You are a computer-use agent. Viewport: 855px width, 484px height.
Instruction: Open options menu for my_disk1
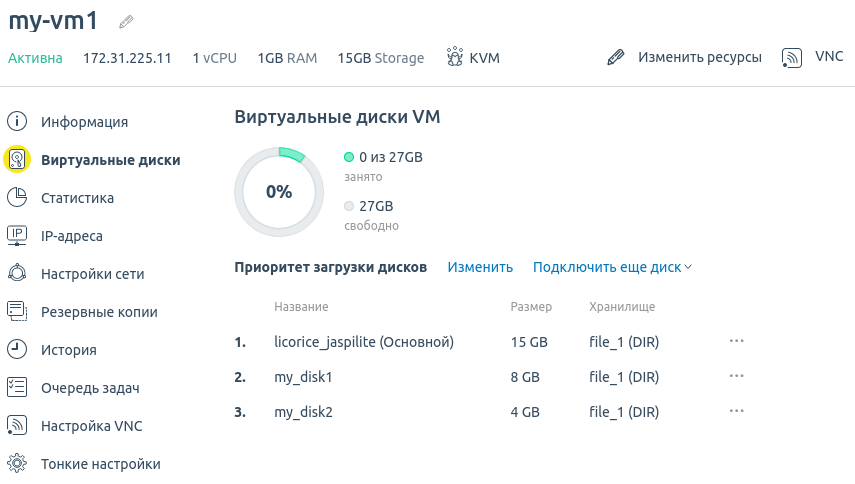coord(737,376)
